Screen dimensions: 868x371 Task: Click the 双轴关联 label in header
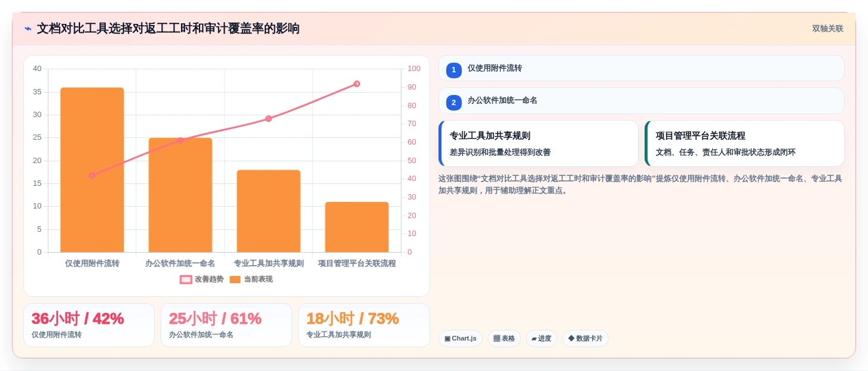coord(827,29)
